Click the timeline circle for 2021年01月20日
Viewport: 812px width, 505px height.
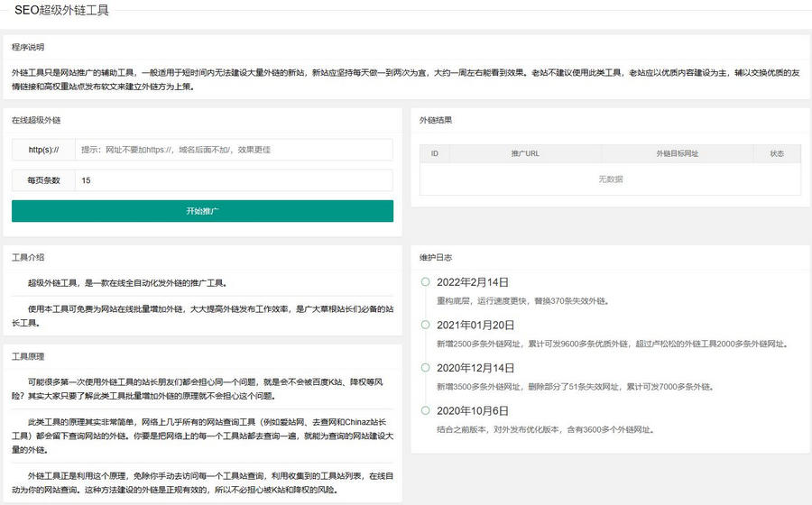tap(425, 325)
